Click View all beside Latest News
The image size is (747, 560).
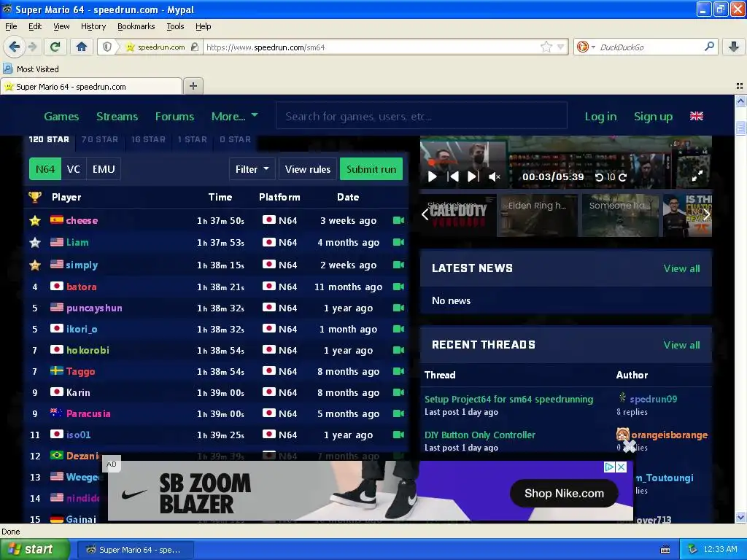682,268
